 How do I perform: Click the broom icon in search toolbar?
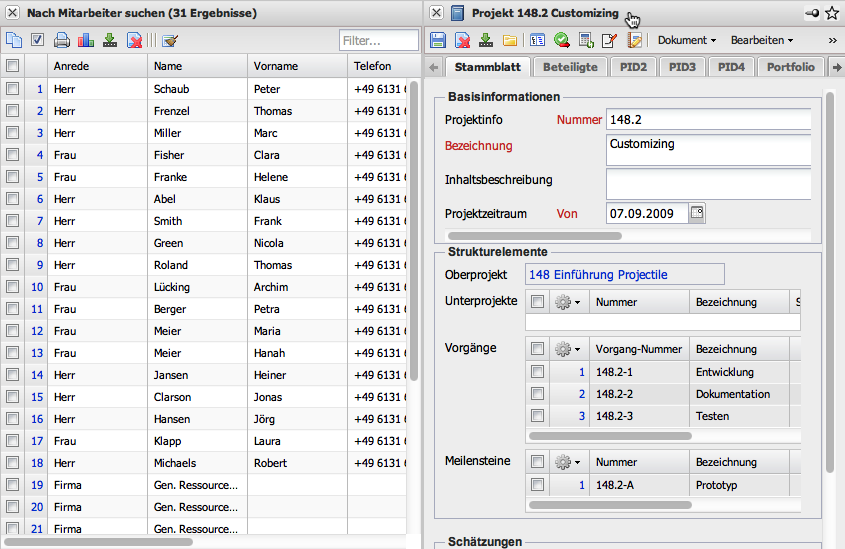(170, 41)
